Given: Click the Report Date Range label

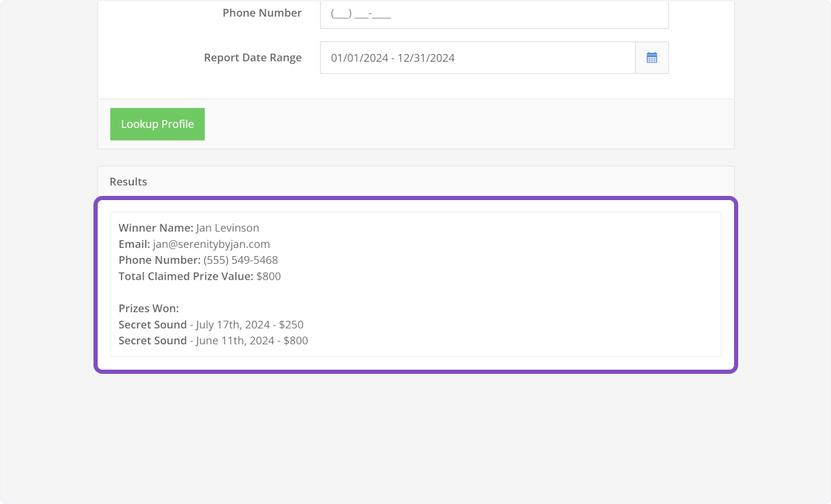Looking at the screenshot, I should (x=253, y=58).
